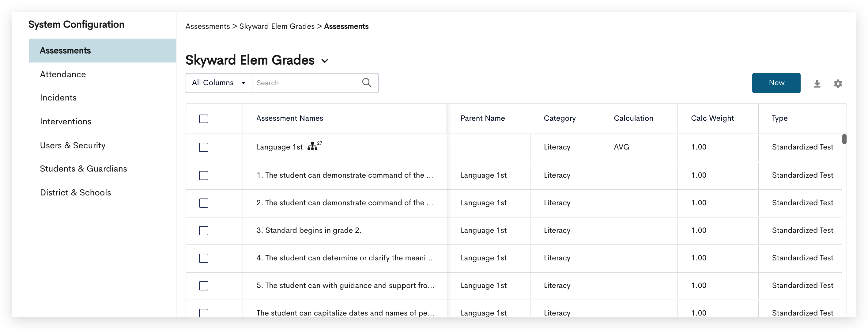Image resolution: width=868 pixels, height=329 pixels.
Task: Click hierarchy icon next to Language 1st
Action: (x=312, y=146)
